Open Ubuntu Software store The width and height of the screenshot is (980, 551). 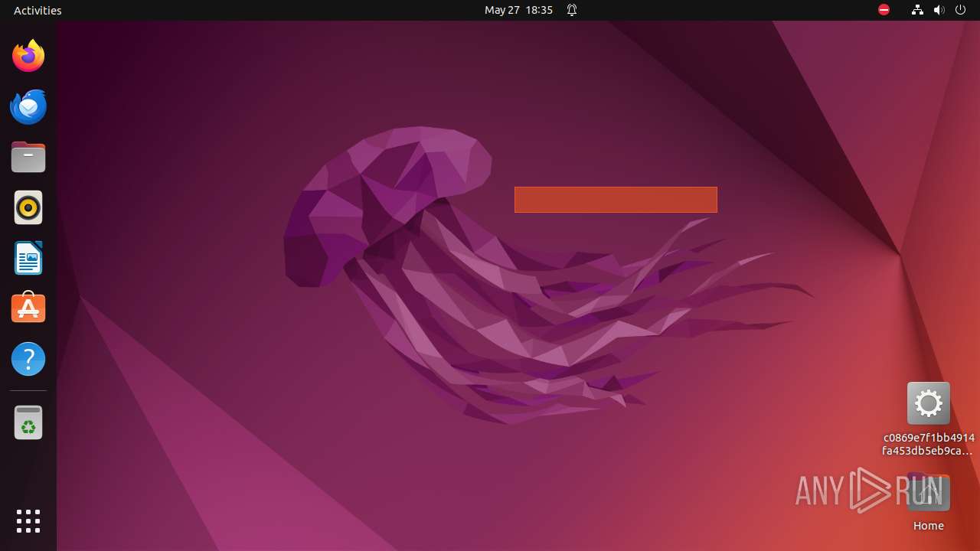[x=28, y=308]
